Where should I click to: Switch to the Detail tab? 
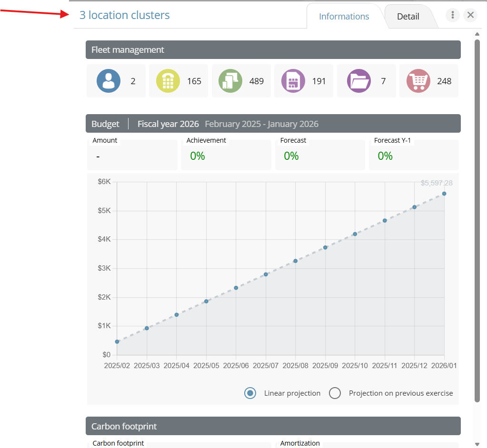click(x=408, y=17)
